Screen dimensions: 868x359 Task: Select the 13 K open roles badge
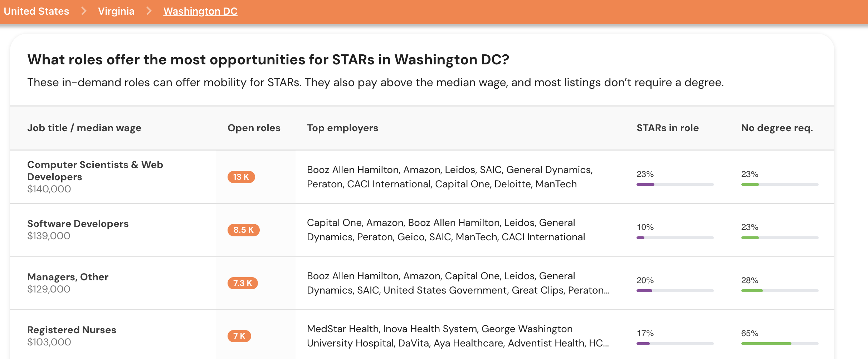pos(241,177)
